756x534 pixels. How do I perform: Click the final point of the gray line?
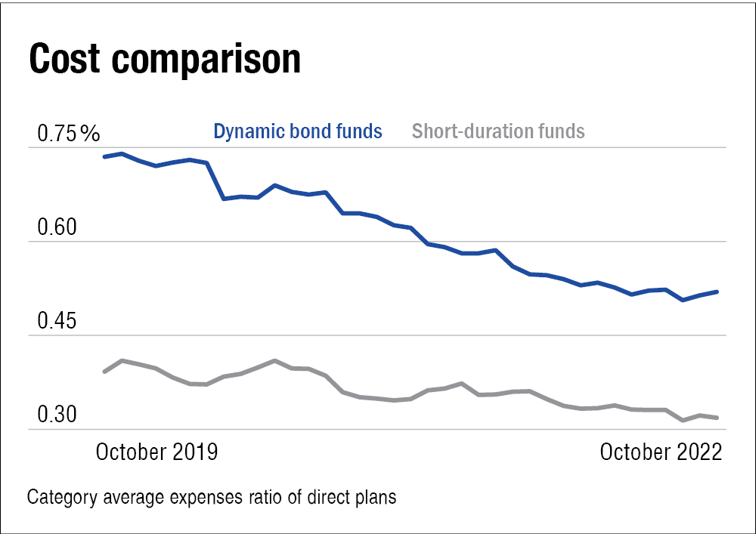pyautogui.click(x=717, y=418)
